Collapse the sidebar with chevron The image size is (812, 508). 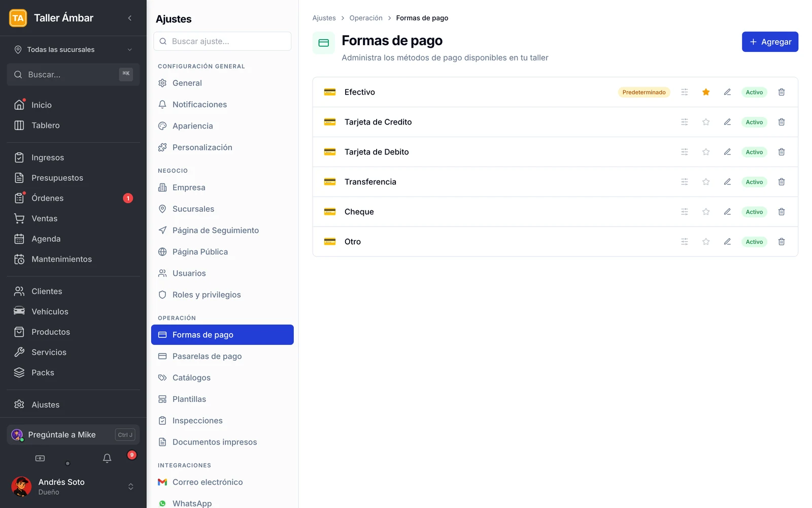click(130, 18)
